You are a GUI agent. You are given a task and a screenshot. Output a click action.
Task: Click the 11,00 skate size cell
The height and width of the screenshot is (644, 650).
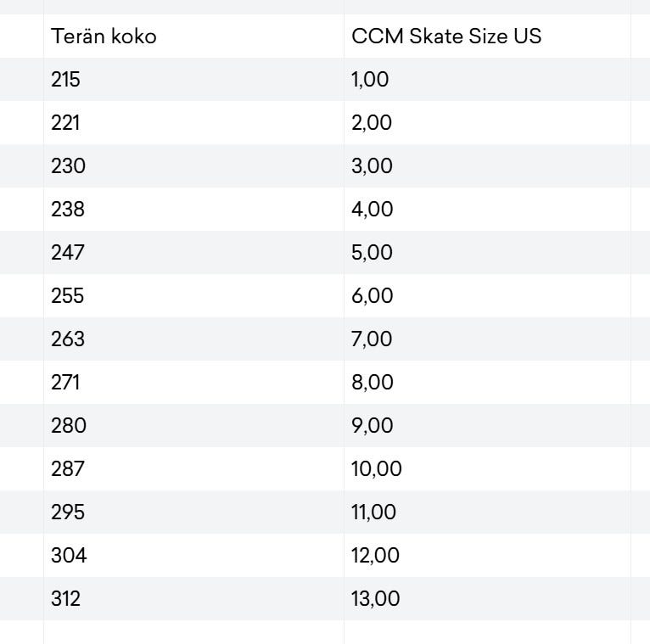click(373, 512)
